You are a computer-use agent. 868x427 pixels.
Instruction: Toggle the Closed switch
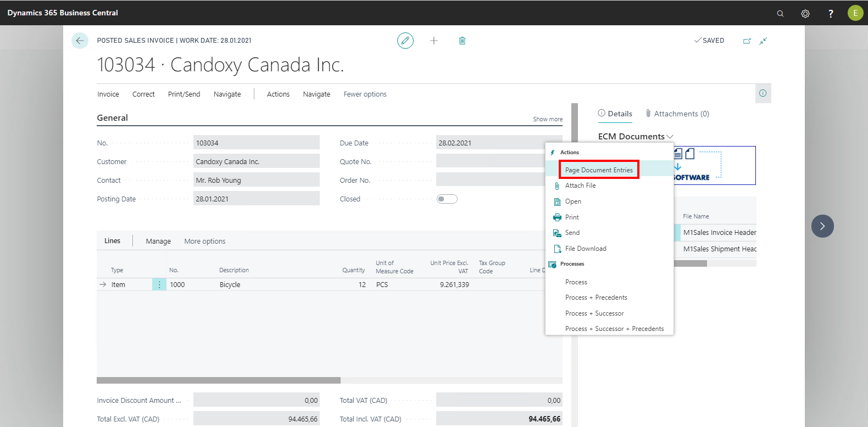click(x=447, y=199)
